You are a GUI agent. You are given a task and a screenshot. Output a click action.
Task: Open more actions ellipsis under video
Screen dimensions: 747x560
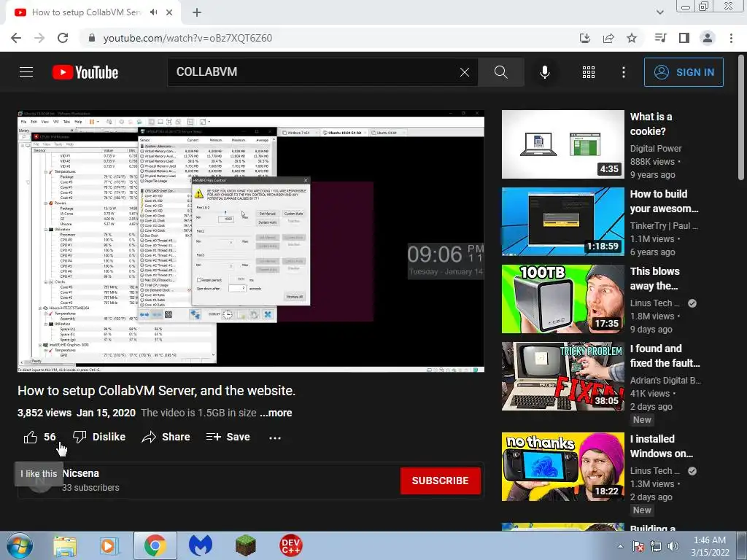click(x=275, y=437)
